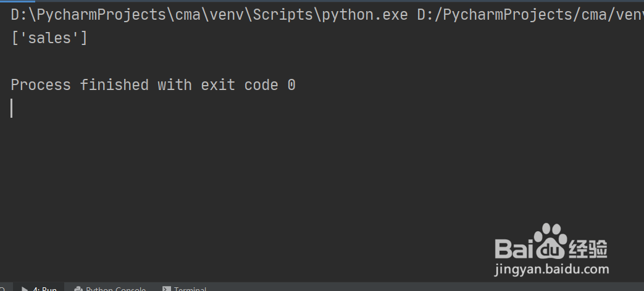Place the caret at the blinking cursor line
This screenshot has height=291, width=644.
[12, 108]
